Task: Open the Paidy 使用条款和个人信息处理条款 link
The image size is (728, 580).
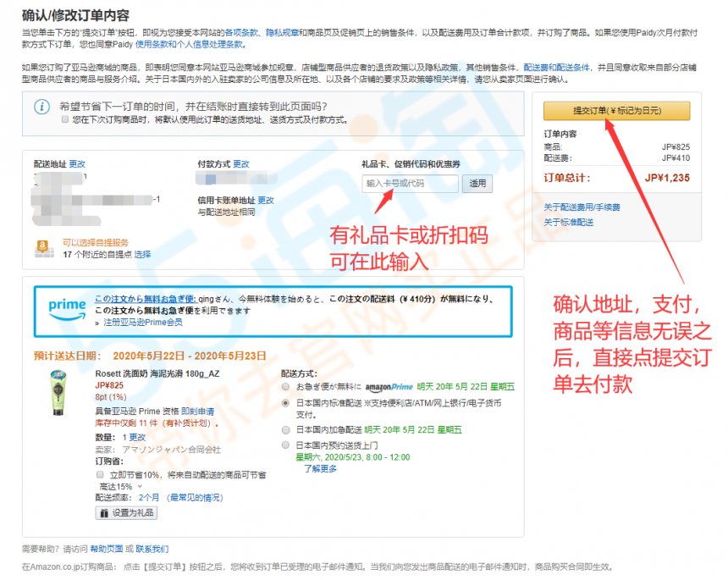Action: 189,45
